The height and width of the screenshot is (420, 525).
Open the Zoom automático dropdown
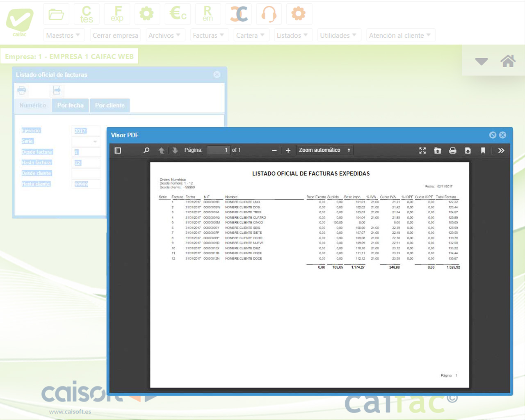[324, 150]
